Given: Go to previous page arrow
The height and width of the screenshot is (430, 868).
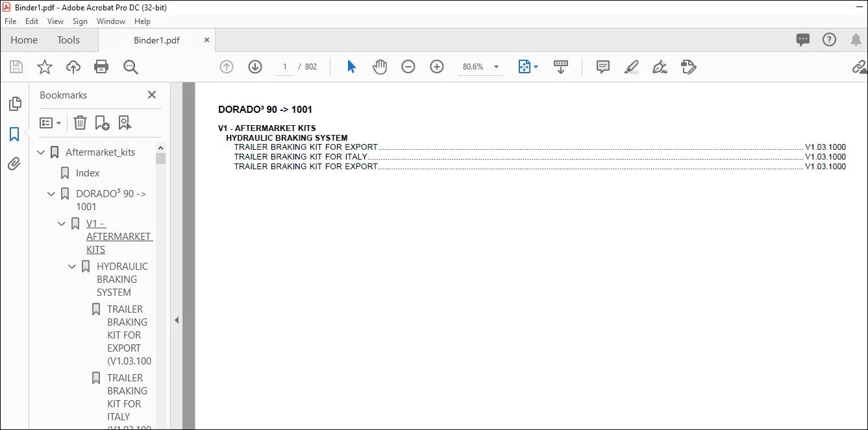Looking at the screenshot, I should tap(227, 67).
